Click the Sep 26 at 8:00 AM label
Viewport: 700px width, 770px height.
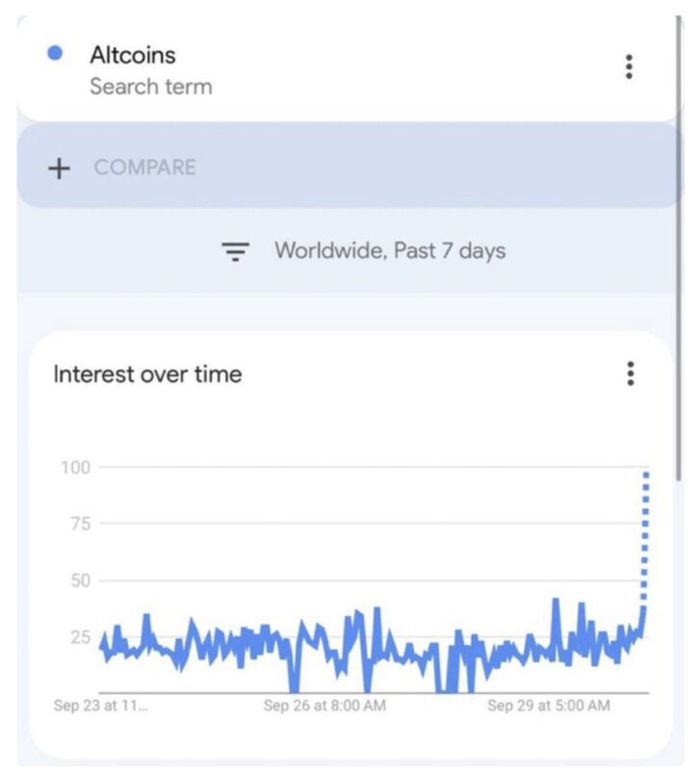(x=324, y=706)
